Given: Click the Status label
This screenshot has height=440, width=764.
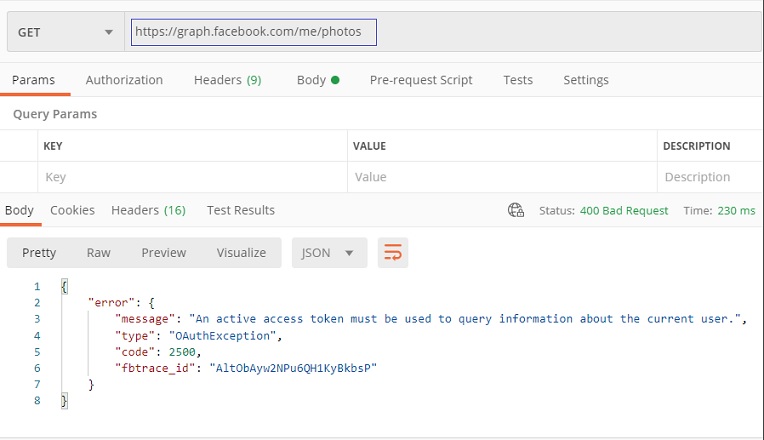Looking at the screenshot, I should tap(557, 210).
